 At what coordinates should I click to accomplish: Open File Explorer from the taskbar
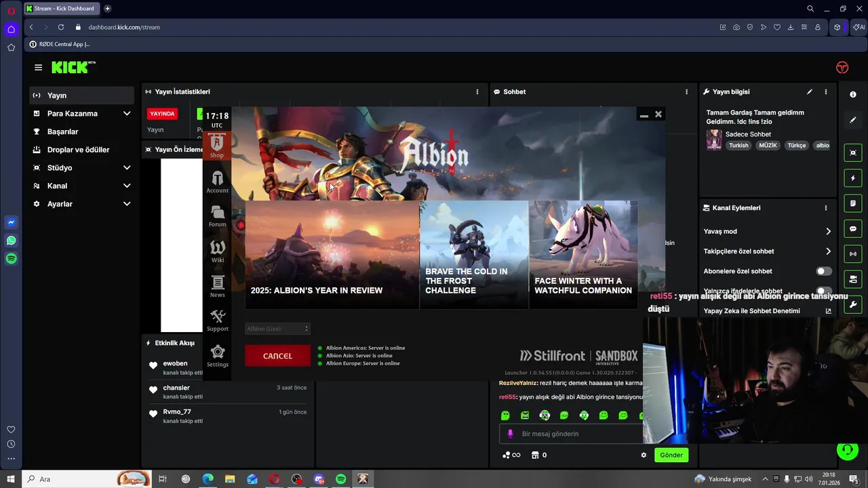point(230,479)
